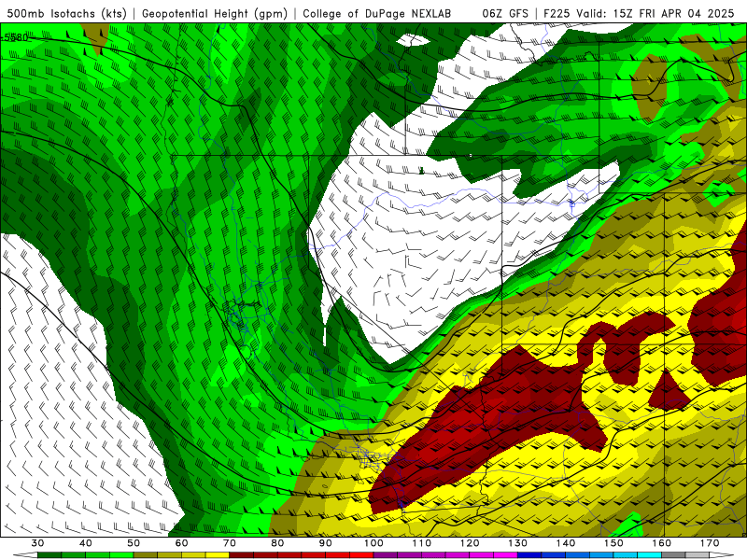Click the "40" color scale label
The width and height of the screenshot is (747, 560).
coord(86,543)
